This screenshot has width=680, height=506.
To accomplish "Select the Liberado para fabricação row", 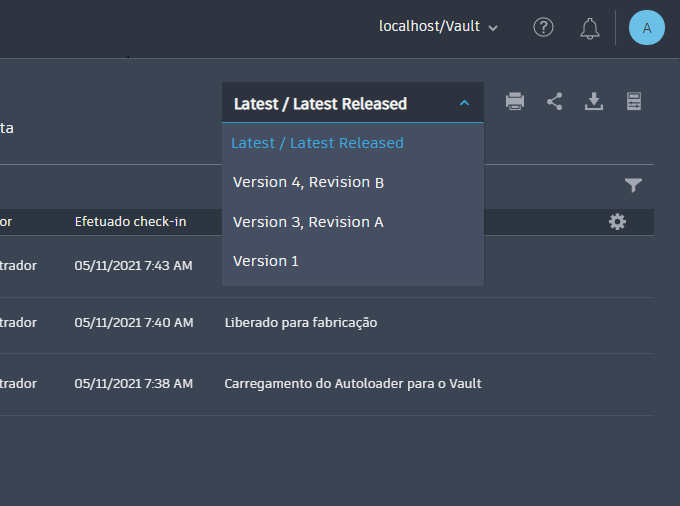I will [300, 323].
